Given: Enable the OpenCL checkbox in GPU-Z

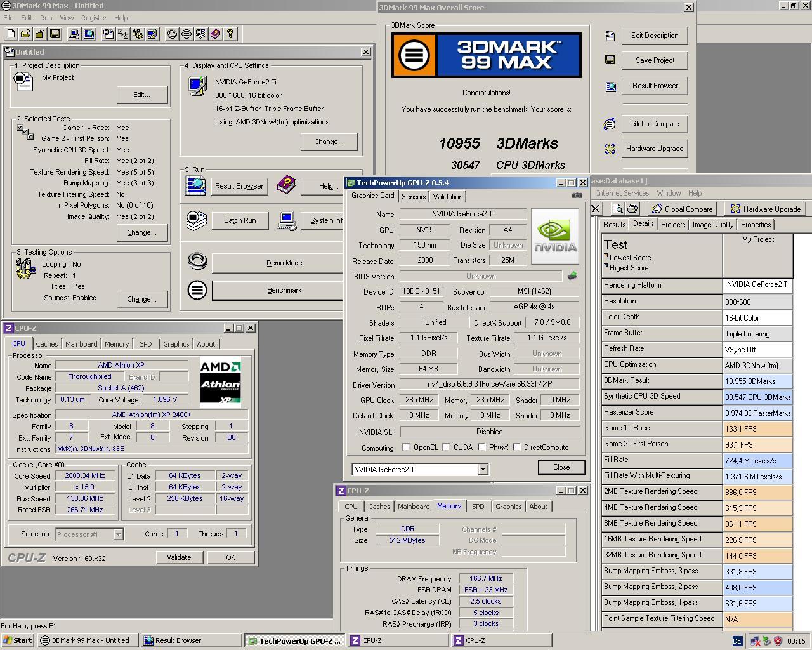Looking at the screenshot, I should tap(406, 448).
